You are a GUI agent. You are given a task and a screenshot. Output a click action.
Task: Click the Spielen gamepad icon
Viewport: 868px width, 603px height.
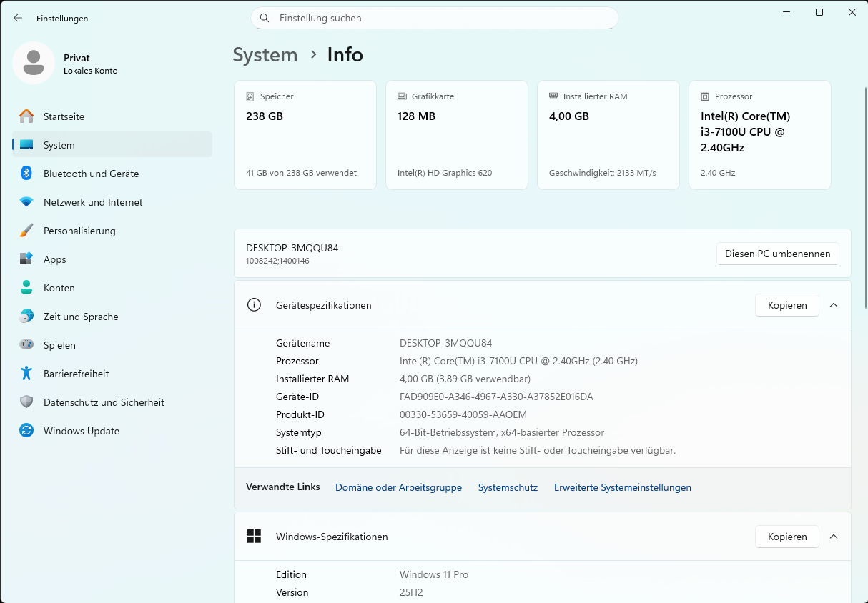(26, 344)
